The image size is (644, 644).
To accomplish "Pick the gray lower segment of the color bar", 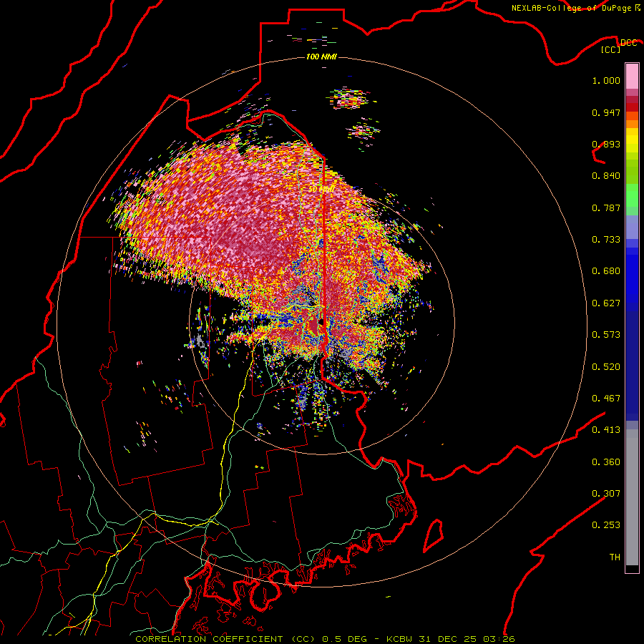I will (632, 497).
